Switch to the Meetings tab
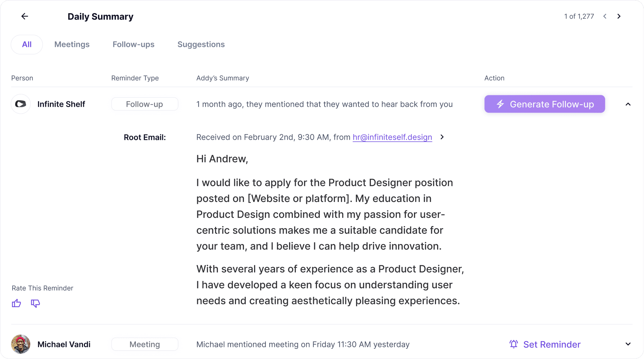Viewport: 644px width, 359px height. click(x=72, y=44)
